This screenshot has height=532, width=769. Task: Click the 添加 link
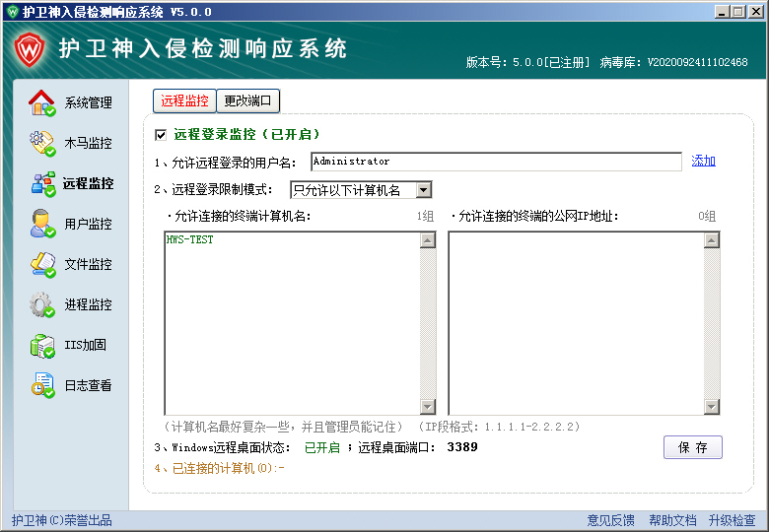click(x=703, y=162)
